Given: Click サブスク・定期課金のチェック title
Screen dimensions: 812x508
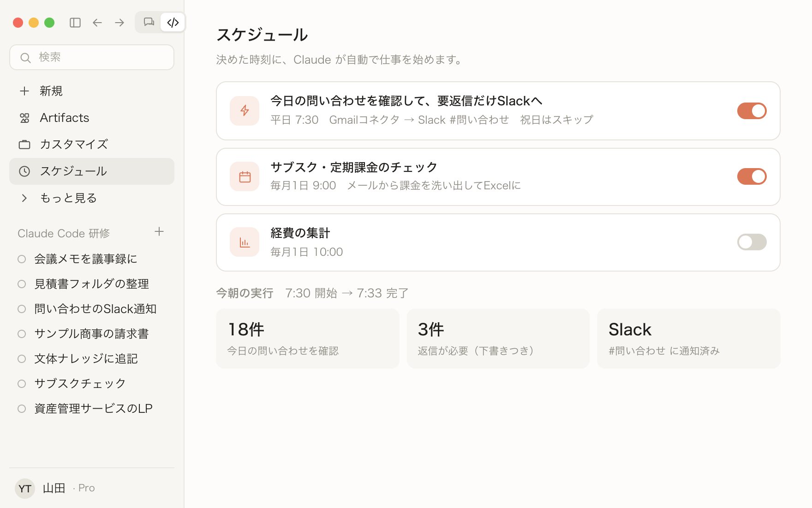Looking at the screenshot, I should pos(354,167).
